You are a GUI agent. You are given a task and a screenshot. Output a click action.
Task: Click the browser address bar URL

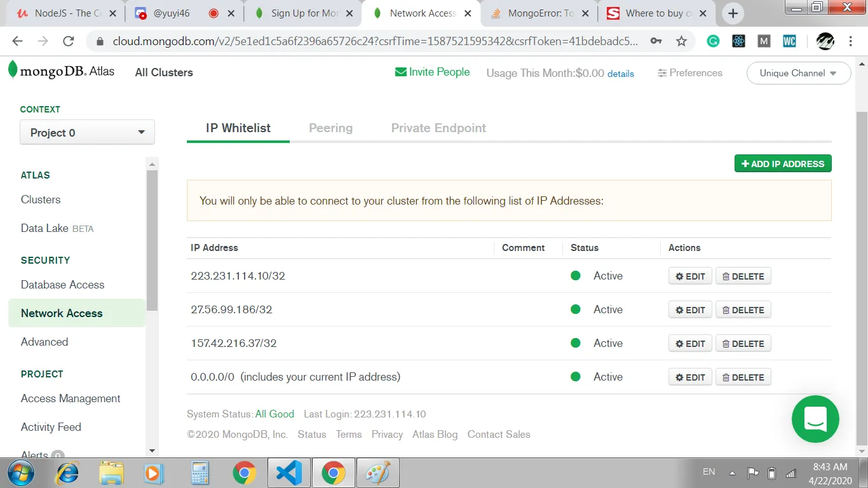(375, 41)
